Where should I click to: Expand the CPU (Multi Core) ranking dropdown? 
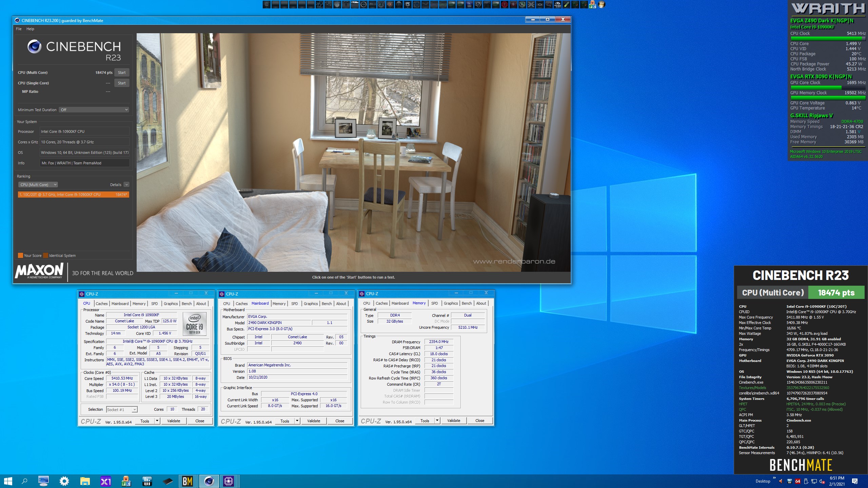[x=38, y=185]
